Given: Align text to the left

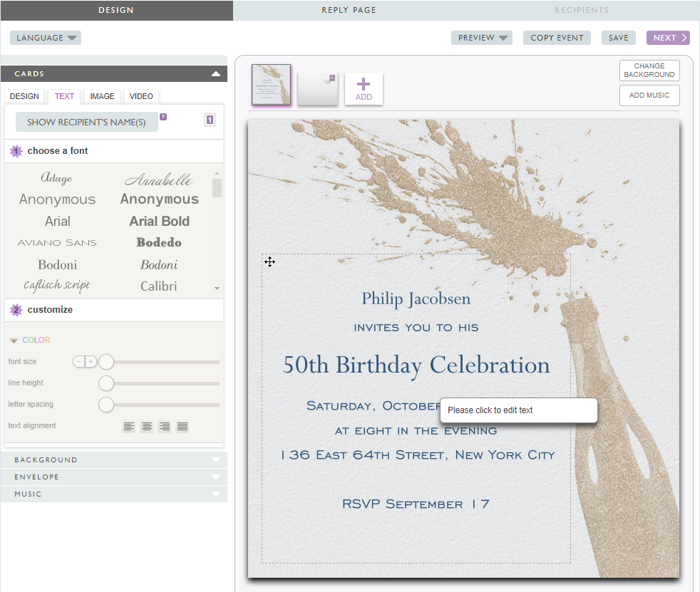Looking at the screenshot, I should (x=128, y=427).
